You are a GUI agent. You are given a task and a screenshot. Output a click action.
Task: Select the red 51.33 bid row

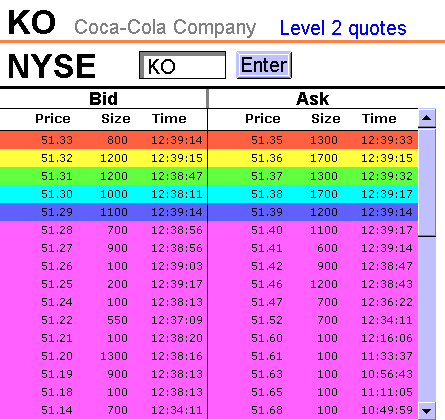coord(103,140)
